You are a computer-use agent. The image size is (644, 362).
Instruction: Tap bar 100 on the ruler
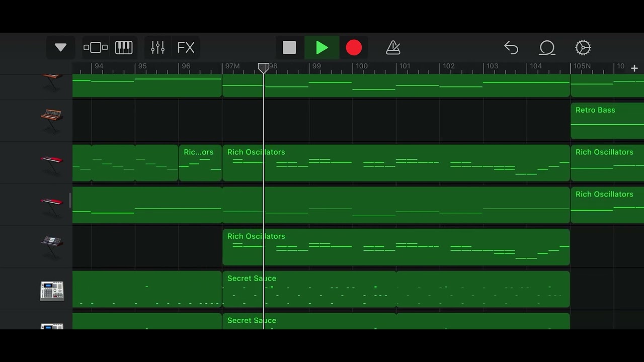click(x=361, y=66)
